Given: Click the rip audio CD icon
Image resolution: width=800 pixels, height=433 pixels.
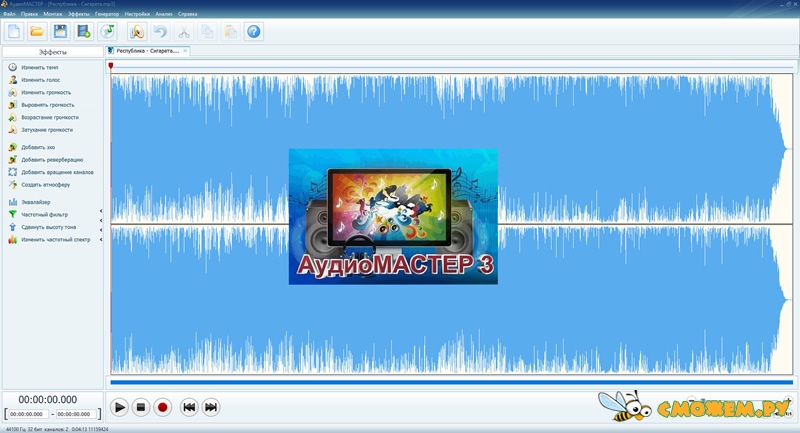Looking at the screenshot, I should [x=108, y=32].
